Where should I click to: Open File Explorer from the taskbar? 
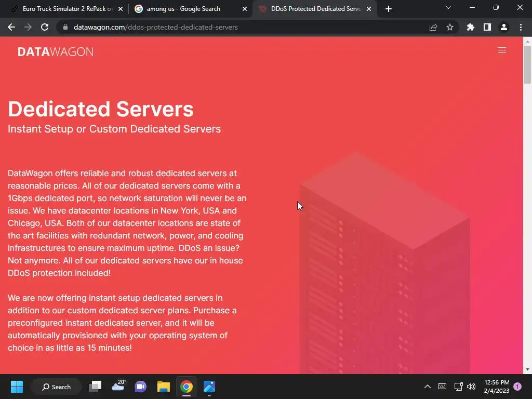click(x=164, y=387)
